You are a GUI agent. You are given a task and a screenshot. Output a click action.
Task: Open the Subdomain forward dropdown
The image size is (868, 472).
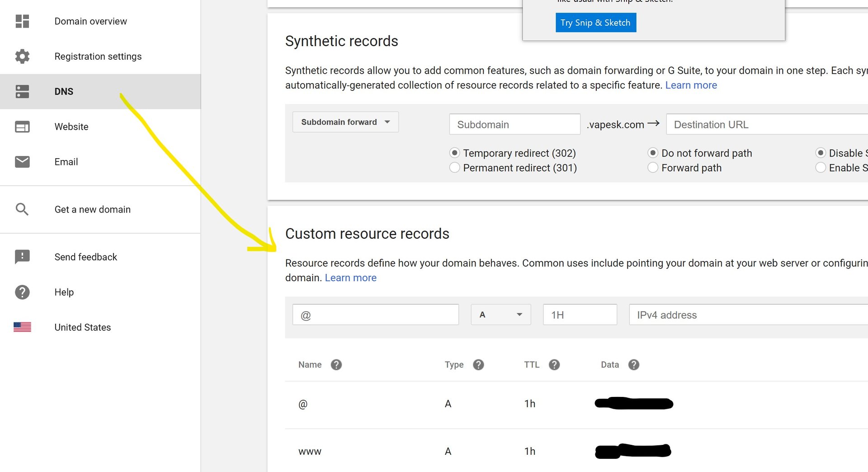coord(345,122)
